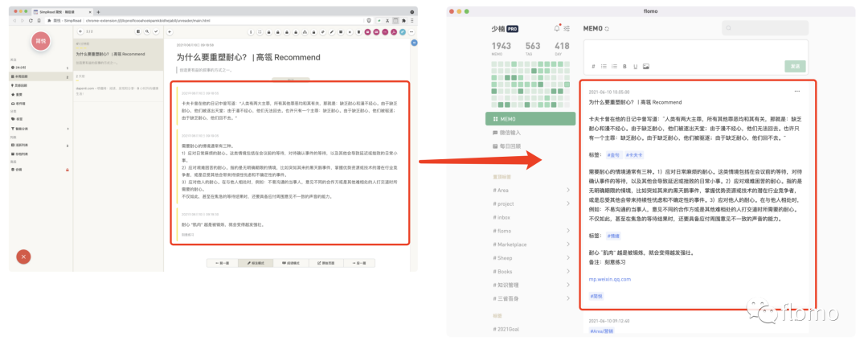
Task: Select MEMO in flomo sidebar
Action: pos(530,118)
